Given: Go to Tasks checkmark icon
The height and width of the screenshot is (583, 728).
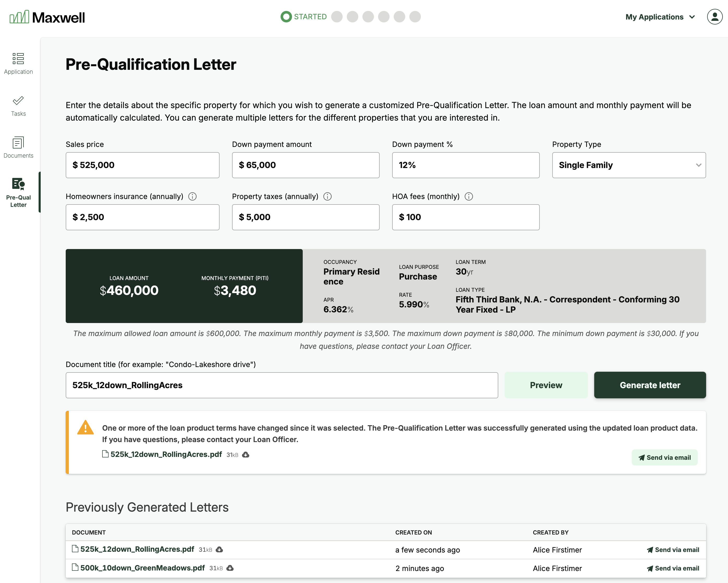Looking at the screenshot, I should [18, 101].
